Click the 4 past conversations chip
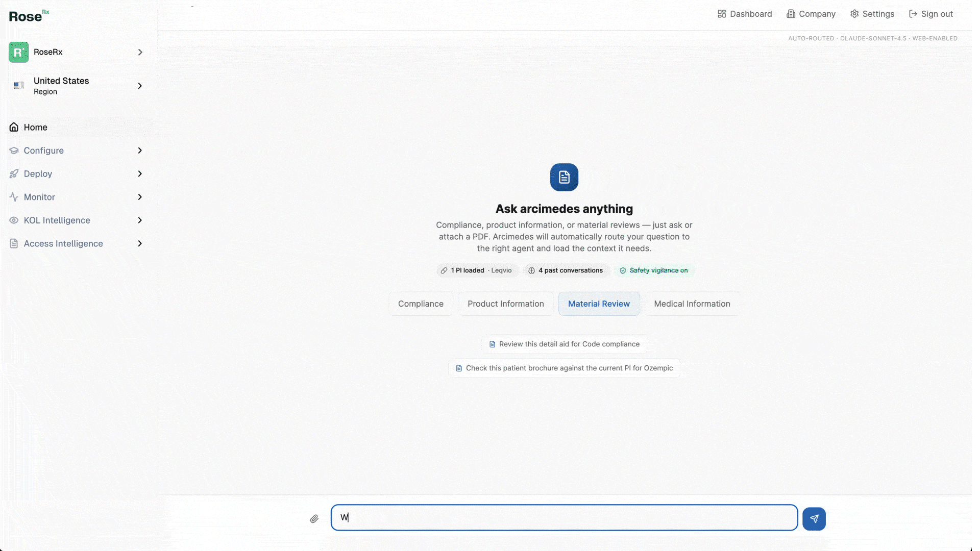The width and height of the screenshot is (980, 551). point(566,270)
